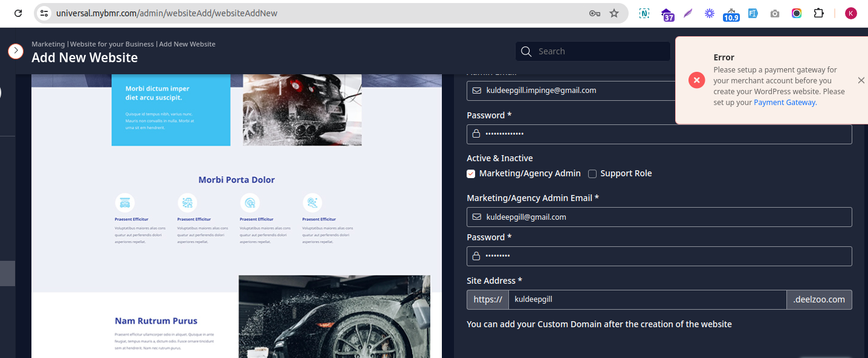
Task: Dismiss the Error notification with the X
Action: click(x=861, y=80)
